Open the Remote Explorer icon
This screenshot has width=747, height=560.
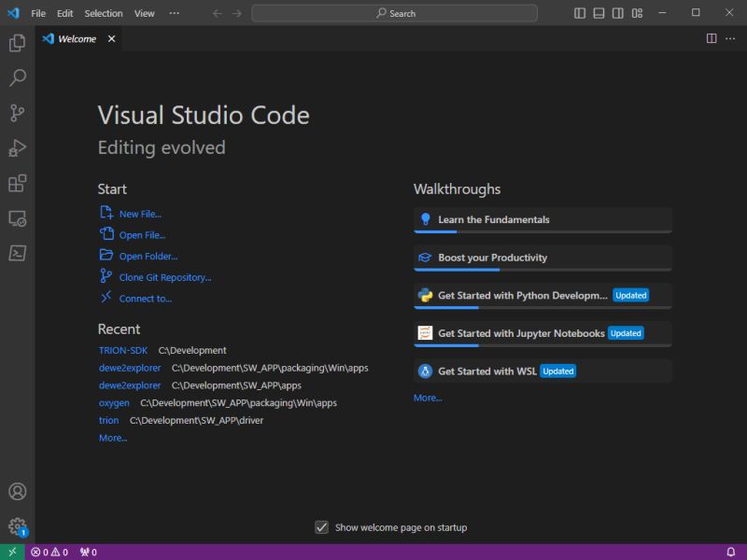tap(17, 218)
